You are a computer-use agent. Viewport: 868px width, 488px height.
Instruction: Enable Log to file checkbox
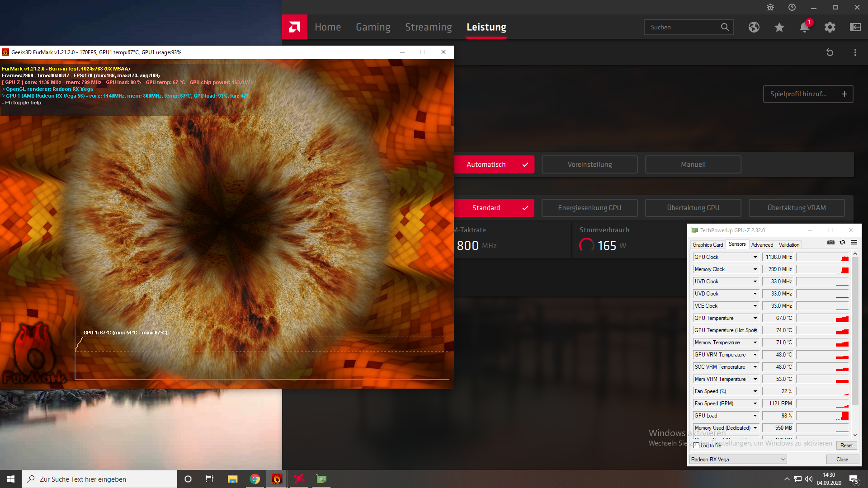697,446
